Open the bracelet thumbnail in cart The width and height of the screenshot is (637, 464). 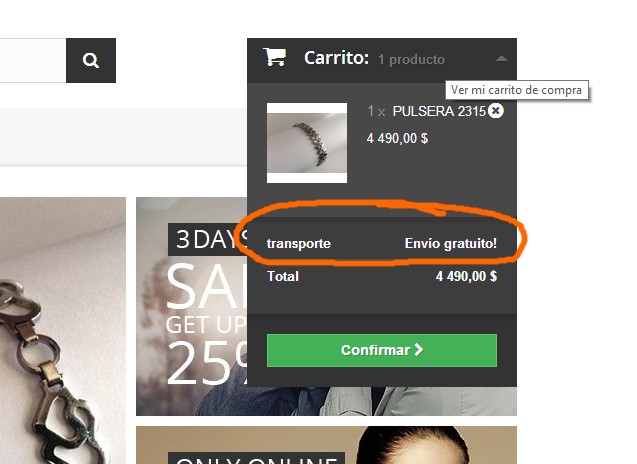click(x=307, y=143)
